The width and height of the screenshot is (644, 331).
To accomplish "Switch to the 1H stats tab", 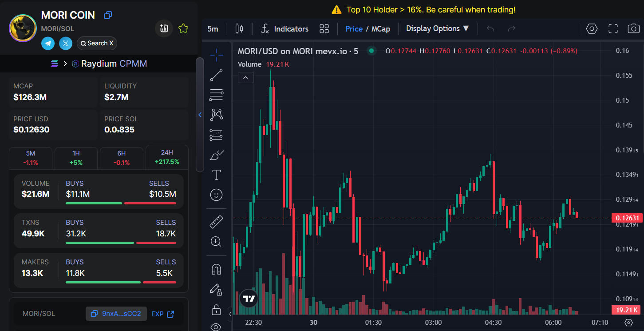I will tap(76, 157).
